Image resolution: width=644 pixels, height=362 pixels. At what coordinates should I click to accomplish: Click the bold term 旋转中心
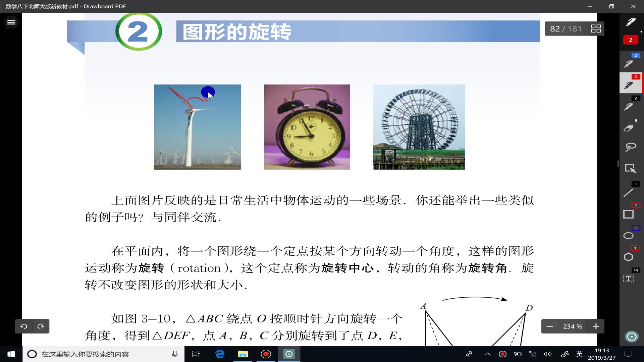347,268
